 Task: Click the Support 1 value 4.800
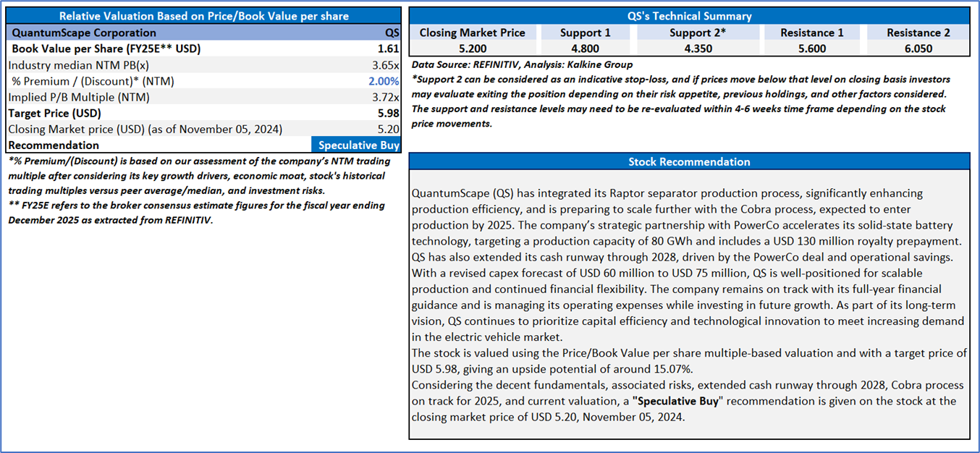coord(585,49)
